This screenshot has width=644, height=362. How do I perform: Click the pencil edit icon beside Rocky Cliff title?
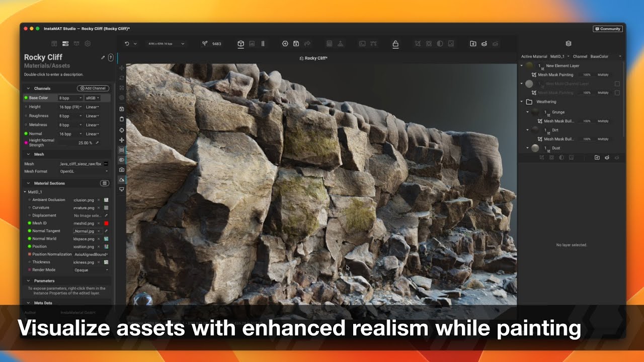coord(102,57)
